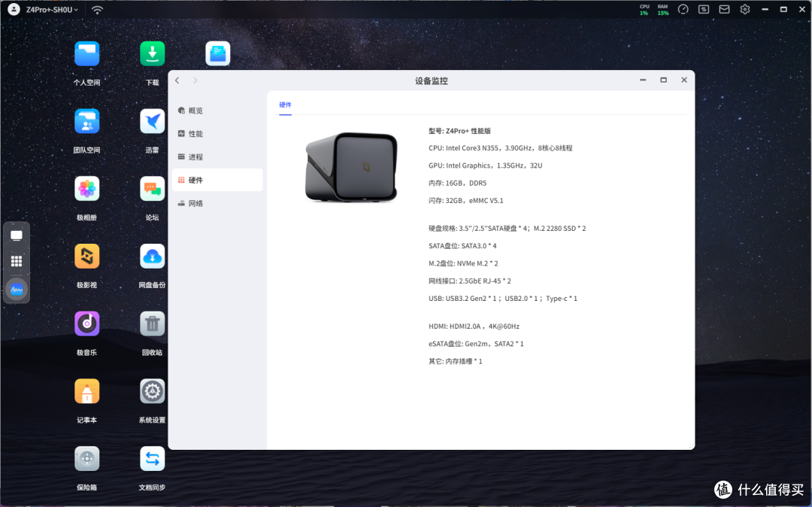
Task: Open the speed gauge icon in the top bar
Action: [683, 9]
